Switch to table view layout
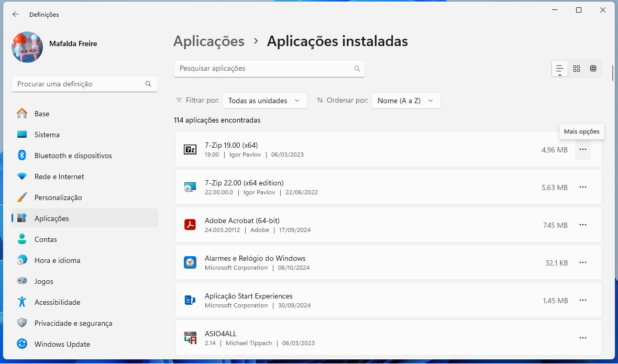The height and width of the screenshot is (364, 618). [x=593, y=69]
